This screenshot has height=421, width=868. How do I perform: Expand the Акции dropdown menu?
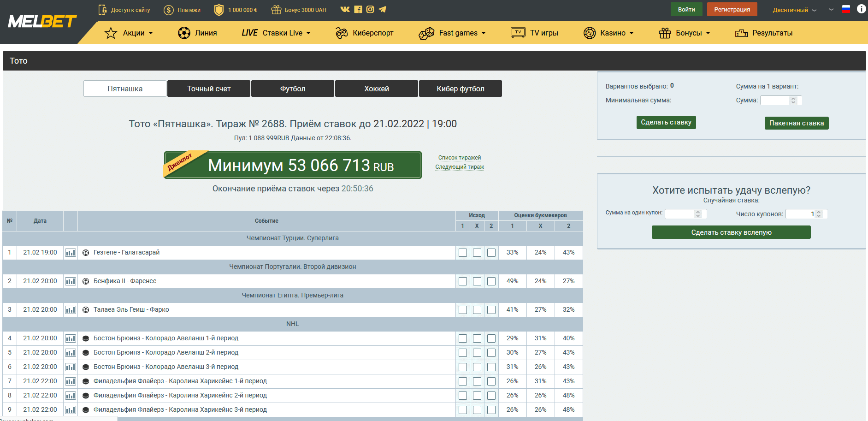[x=129, y=33]
